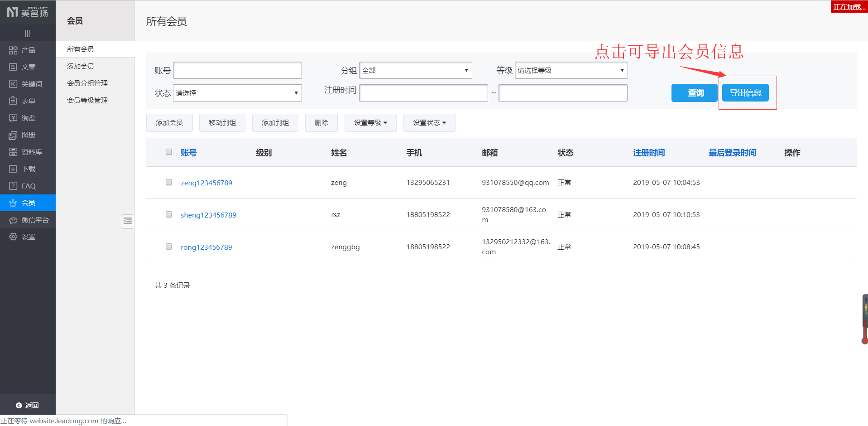Click the 图册 album icon in sidebar

coord(13,135)
